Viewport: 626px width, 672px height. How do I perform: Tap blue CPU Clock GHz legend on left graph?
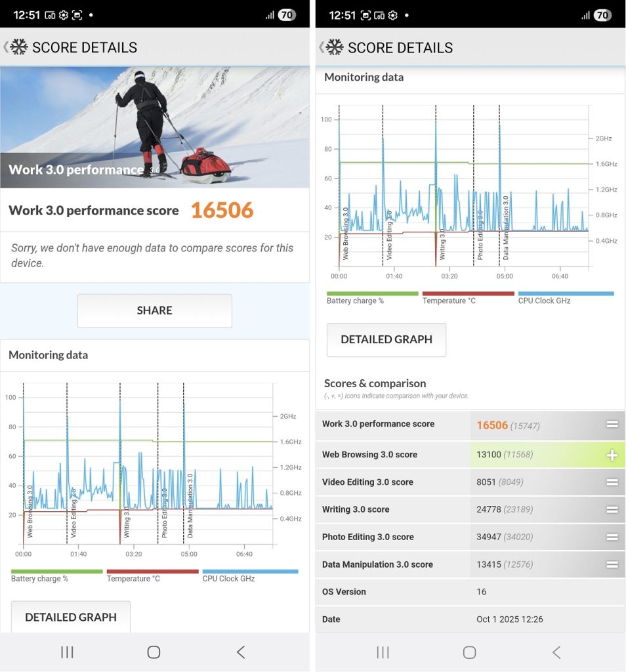point(249,572)
